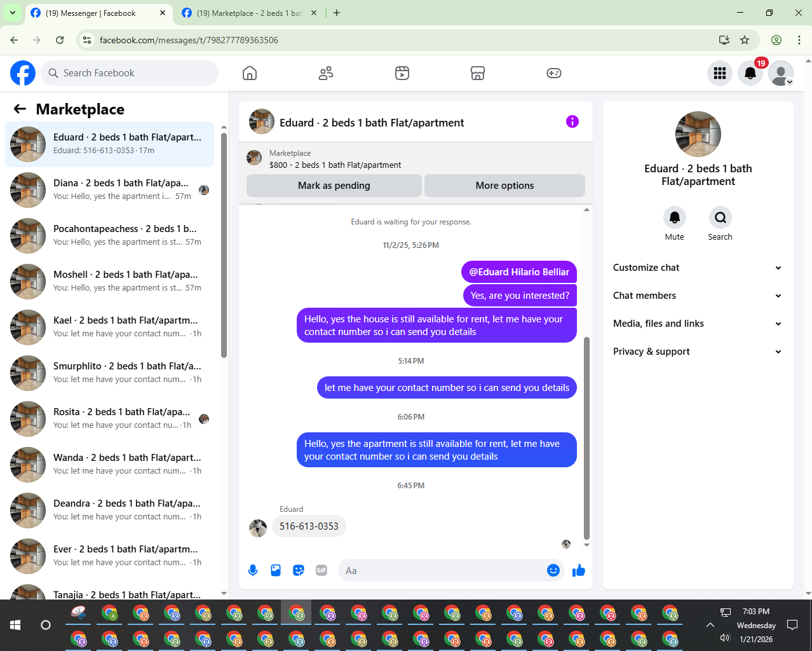Viewport: 812px width, 651px height.
Task: Open the Marketplace storefront icon
Action: [x=478, y=73]
